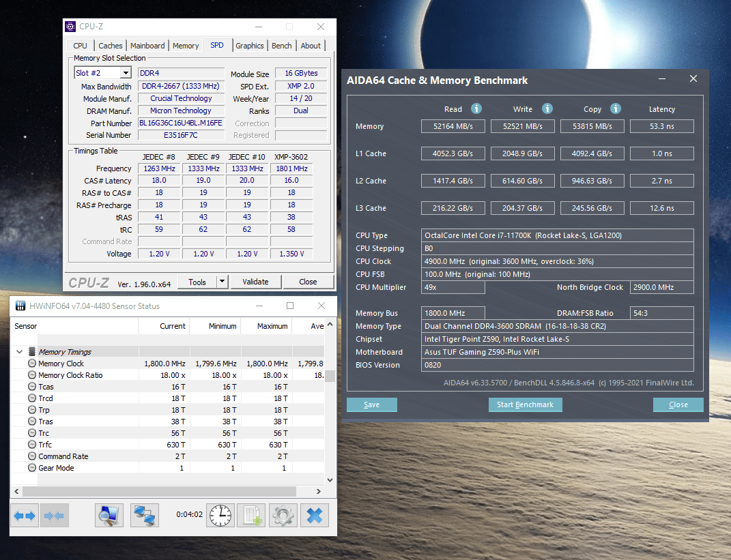
Task: Open the Tools dropdown arrow in CPU-Z
Action: pos(222,282)
